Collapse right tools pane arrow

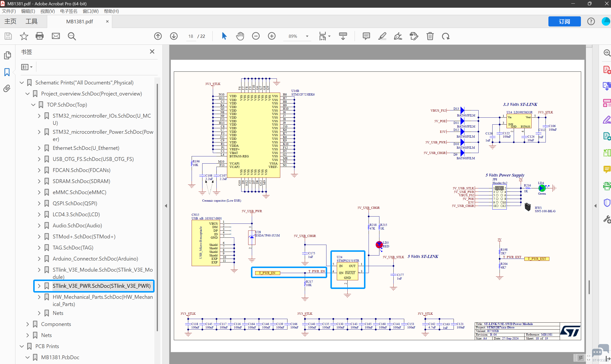[595, 205]
